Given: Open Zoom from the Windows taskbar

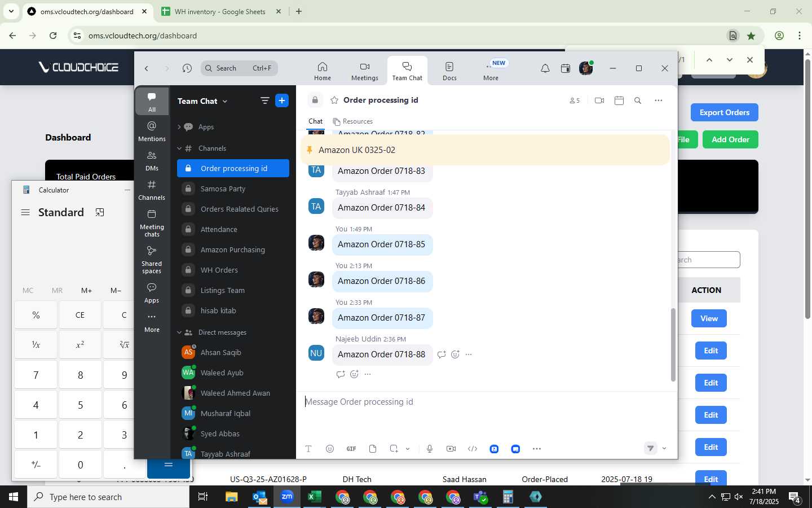Looking at the screenshot, I should tap(287, 497).
